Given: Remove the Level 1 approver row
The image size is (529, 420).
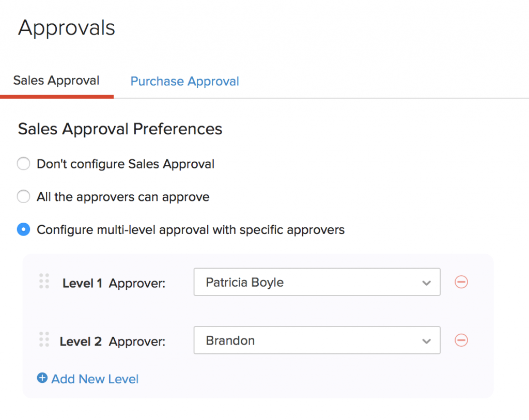Looking at the screenshot, I should (461, 282).
